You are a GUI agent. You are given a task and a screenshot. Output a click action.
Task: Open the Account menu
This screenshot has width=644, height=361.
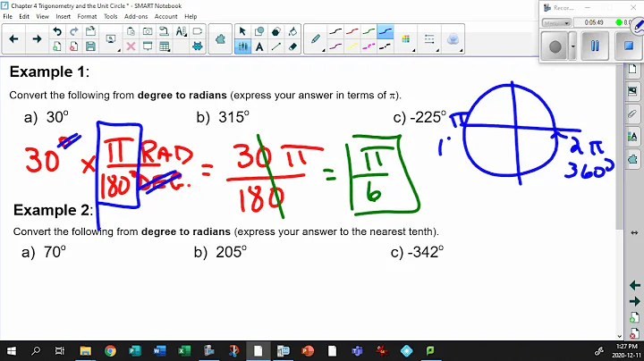(166, 16)
